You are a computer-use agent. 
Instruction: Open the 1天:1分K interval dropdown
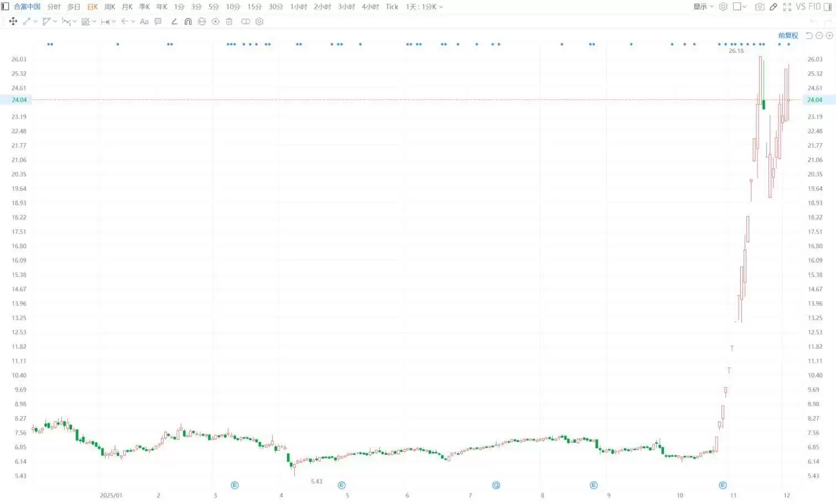point(424,7)
